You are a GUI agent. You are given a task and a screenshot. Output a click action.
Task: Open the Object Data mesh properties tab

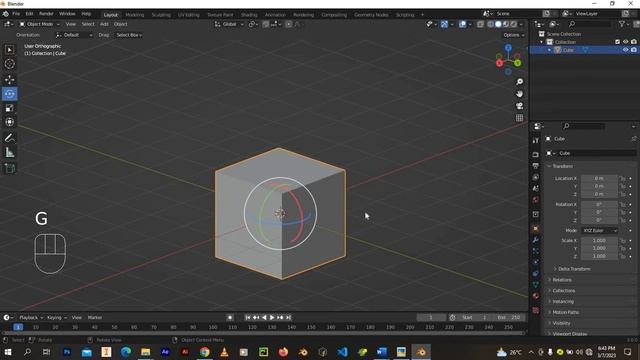click(x=536, y=284)
